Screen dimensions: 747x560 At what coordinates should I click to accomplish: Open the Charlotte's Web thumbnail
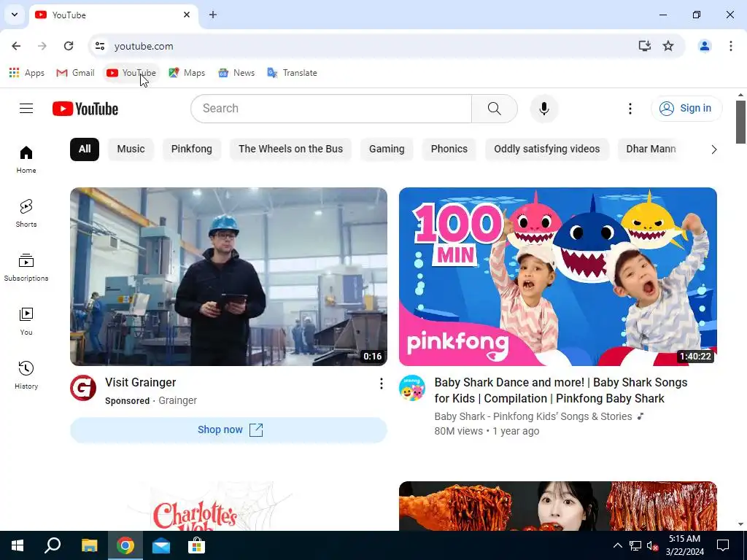[x=228, y=506]
